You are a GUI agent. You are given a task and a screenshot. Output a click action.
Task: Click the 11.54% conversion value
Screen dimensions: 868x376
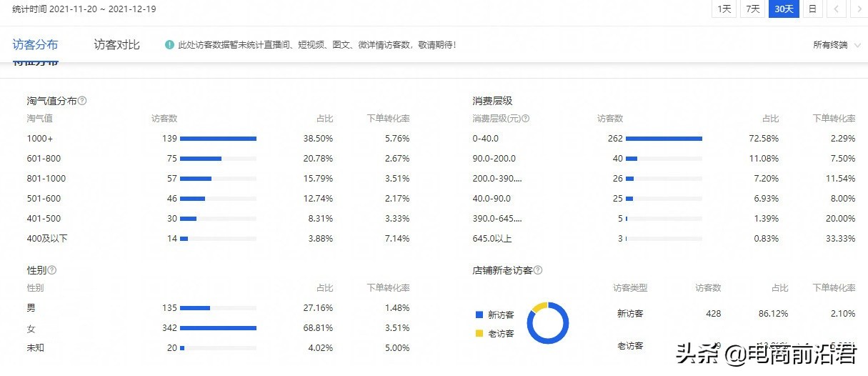tap(839, 179)
